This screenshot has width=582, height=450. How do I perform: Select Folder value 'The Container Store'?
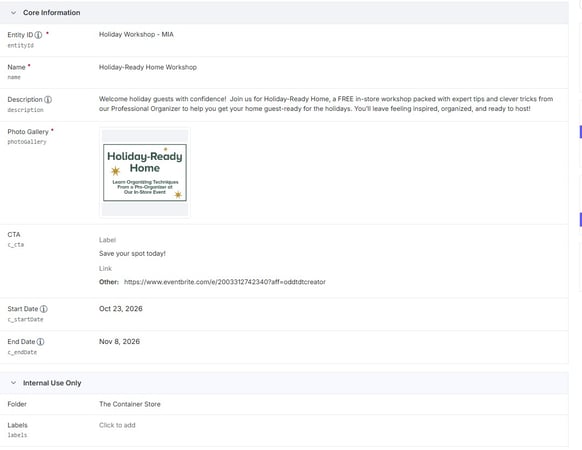[130, 404]
